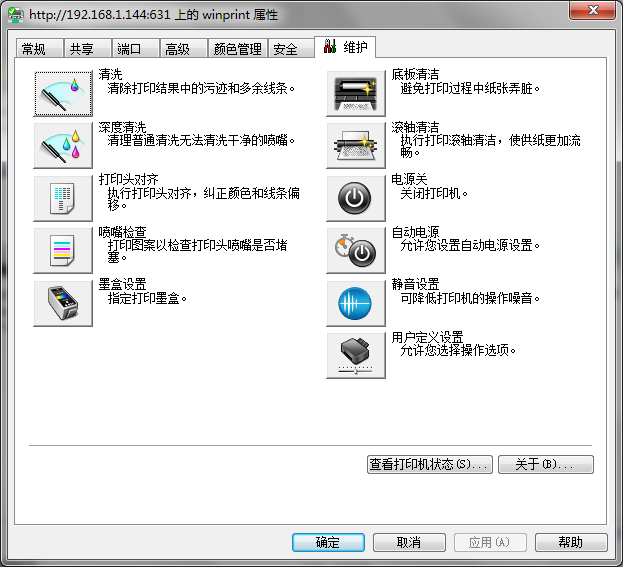The height and width of the screenshot is (567, 623).
Task: Select the 安全 tab
Action: 291,49
